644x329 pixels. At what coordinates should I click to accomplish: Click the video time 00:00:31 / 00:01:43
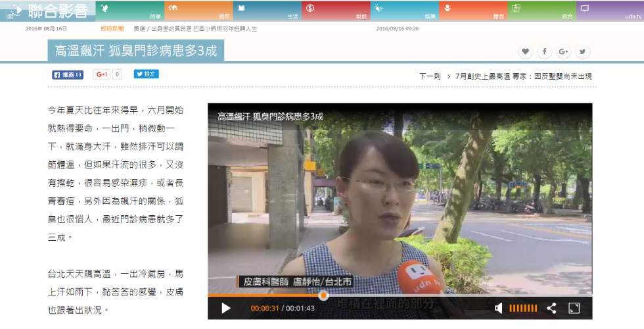point(283,308)
